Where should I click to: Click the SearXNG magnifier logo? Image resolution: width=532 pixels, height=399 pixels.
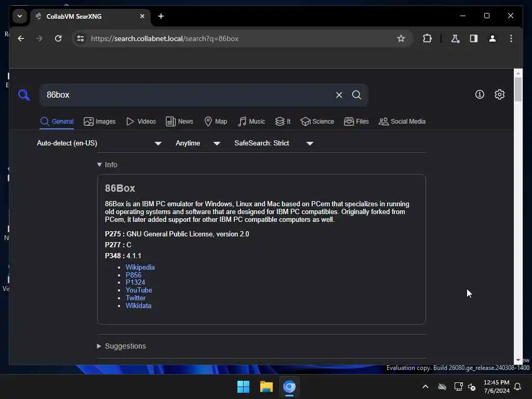click(x=24, y=95)
